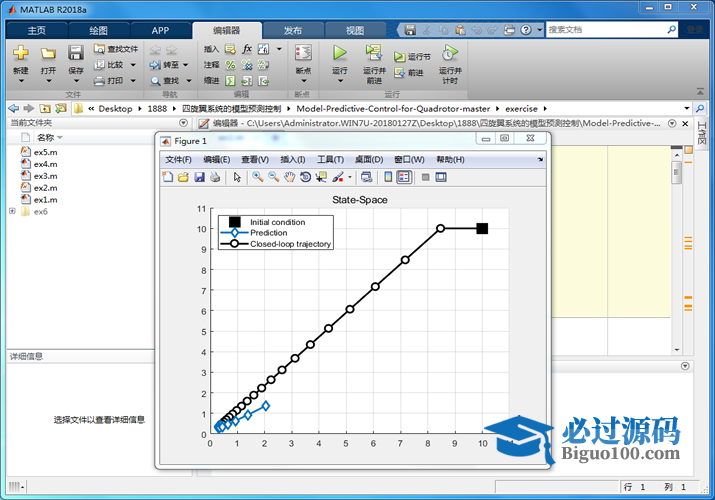The height and width of the screenshot is (500, 715).
Task: Click the Run and Advance (运行并前进) icon
Action: pos(374,52)
